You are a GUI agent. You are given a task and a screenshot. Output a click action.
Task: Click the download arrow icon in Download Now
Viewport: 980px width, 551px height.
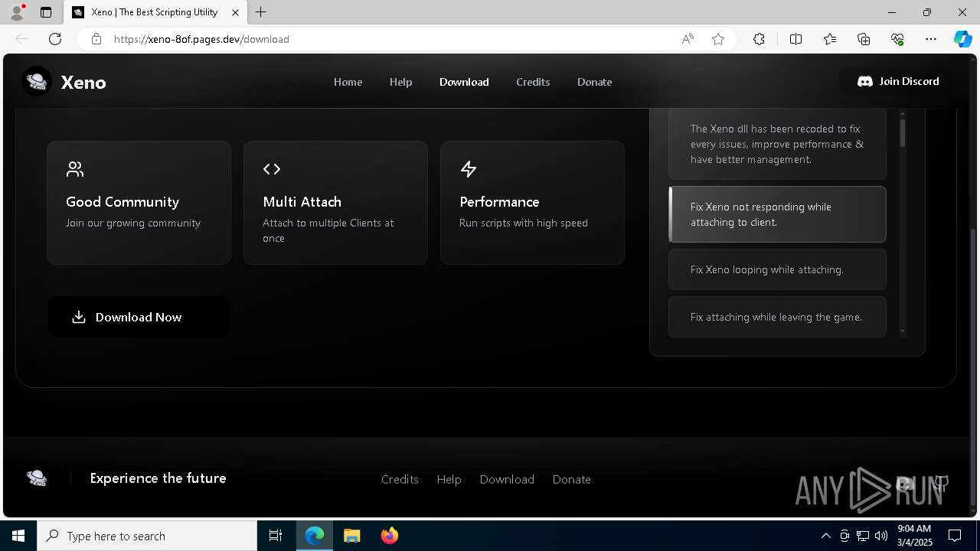pyautogui.click(x=79, y=317)
